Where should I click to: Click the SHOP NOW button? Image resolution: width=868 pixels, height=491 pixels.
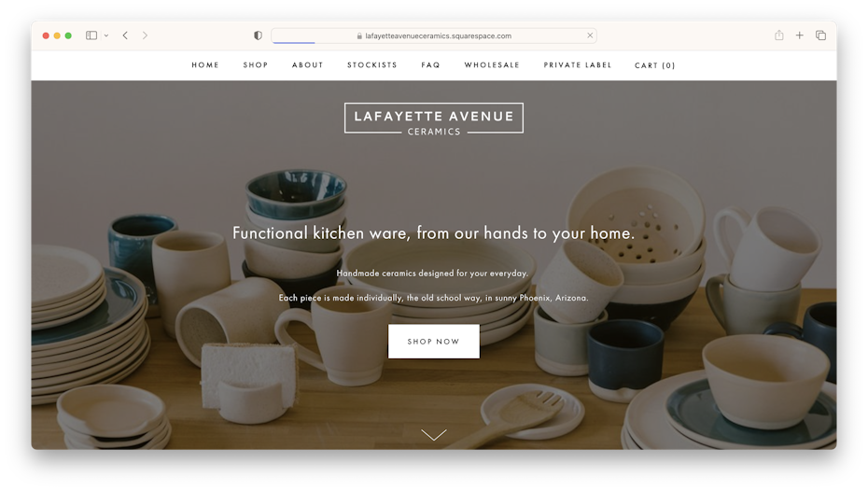pos(434,342)
